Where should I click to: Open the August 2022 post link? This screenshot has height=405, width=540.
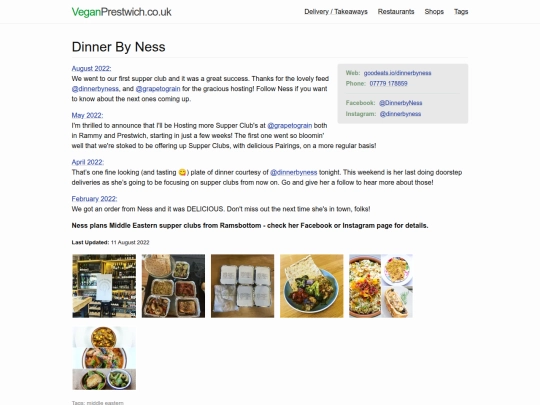(x=91, y=69)
